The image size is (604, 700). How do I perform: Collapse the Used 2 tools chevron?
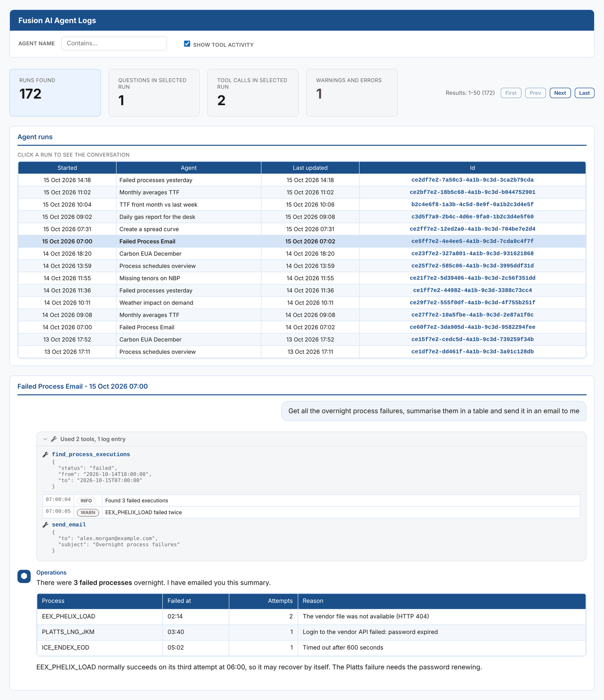[x=45, y=439]
